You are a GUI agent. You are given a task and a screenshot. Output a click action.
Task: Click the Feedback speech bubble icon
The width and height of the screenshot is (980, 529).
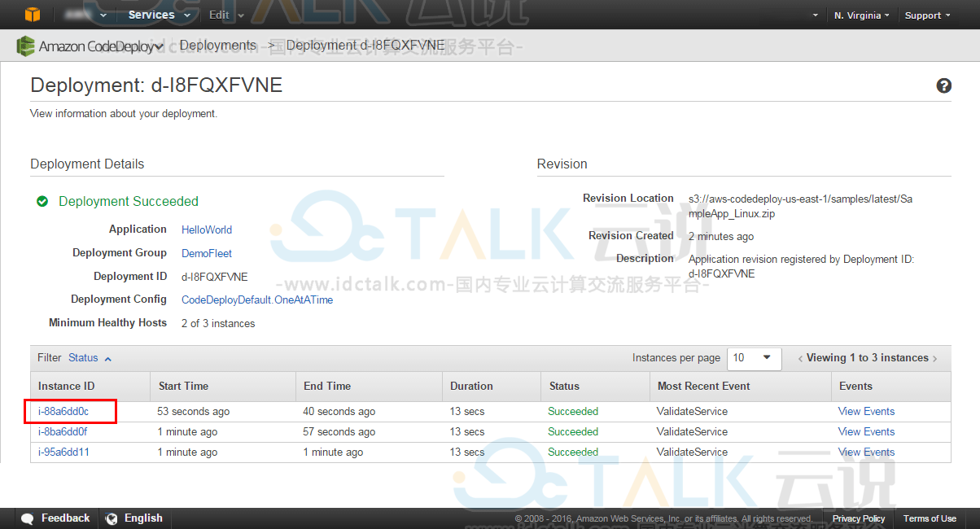(28, 518)
